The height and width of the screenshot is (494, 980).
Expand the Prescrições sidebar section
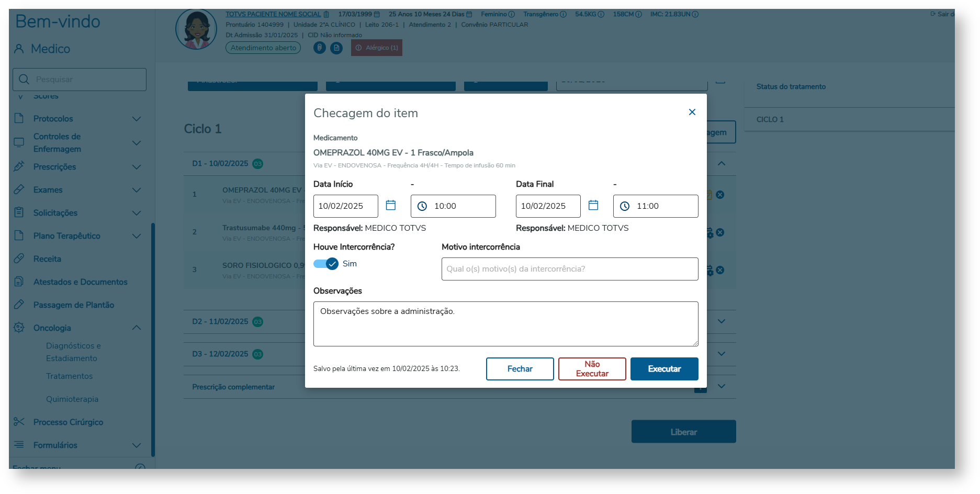pos(137,167)
